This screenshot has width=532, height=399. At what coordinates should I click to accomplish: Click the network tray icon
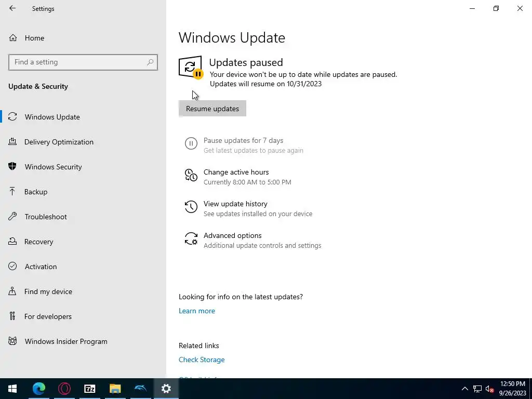point(477,389)
